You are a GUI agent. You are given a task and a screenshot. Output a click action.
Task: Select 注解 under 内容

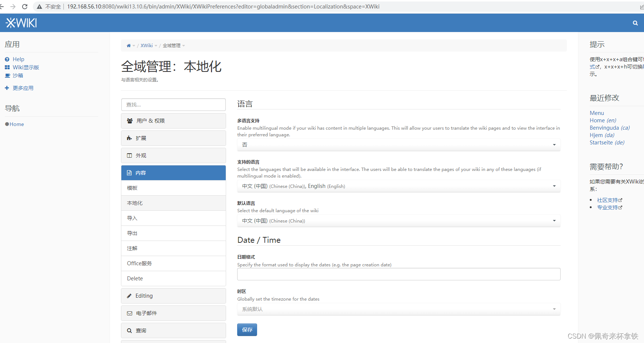click(173, 248)
